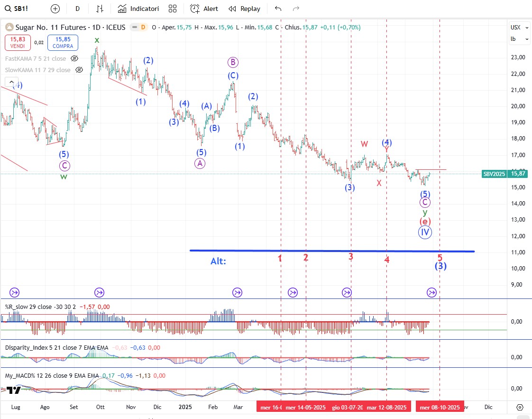The height and width of the screenshot is (419, 532).
Task: Show the SlowKAMA indicator
Action: point(80,70)
